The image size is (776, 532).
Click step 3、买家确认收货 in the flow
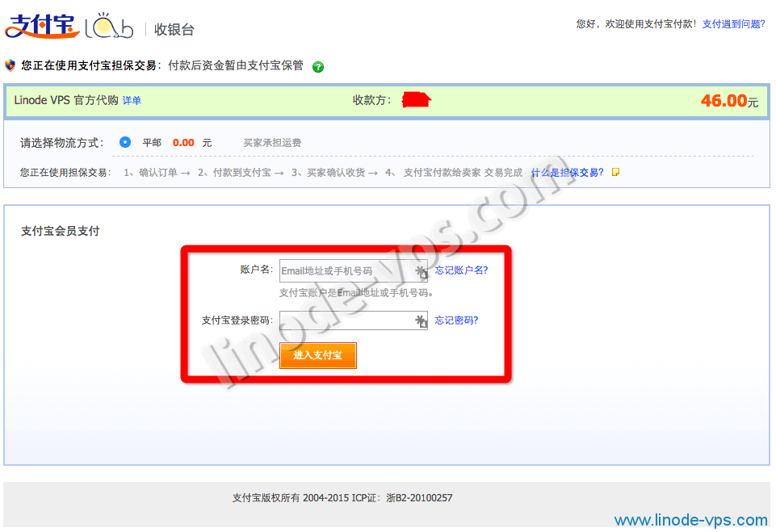pos(328,172)
